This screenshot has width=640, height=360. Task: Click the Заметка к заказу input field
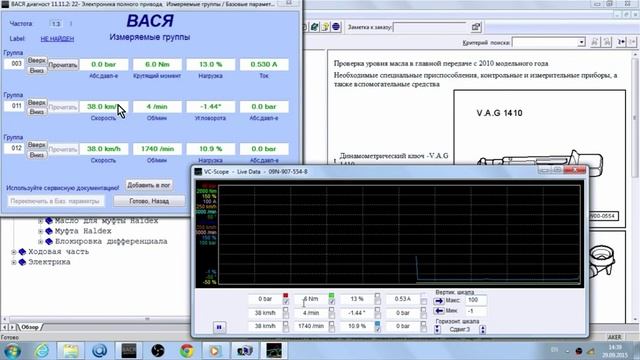(430, 27)
